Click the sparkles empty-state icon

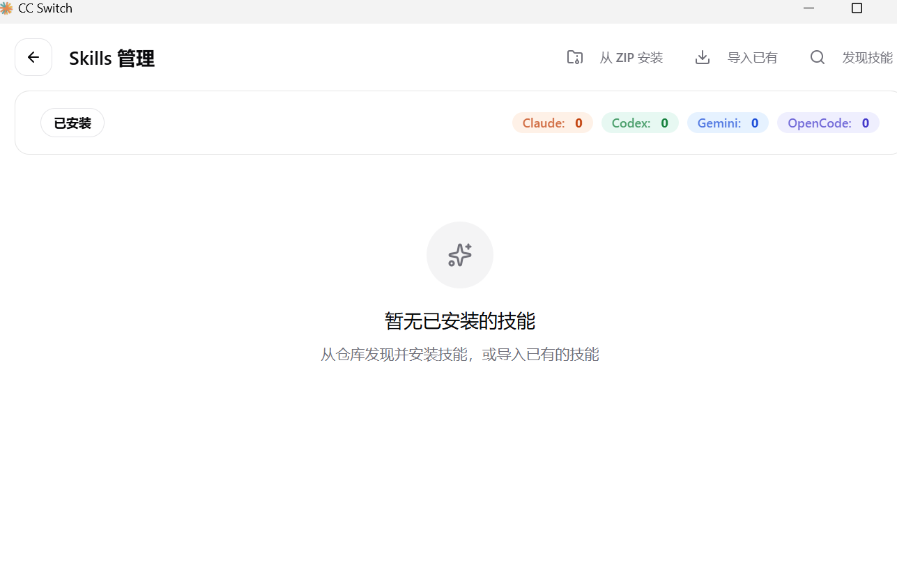460,255
